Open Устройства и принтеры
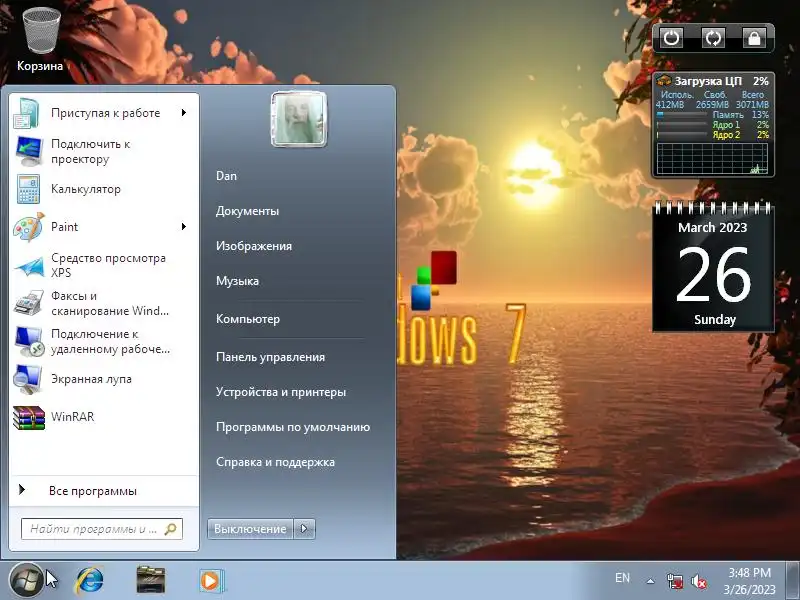The width and height of the screenshot is (800, 600). coord(281,392)
